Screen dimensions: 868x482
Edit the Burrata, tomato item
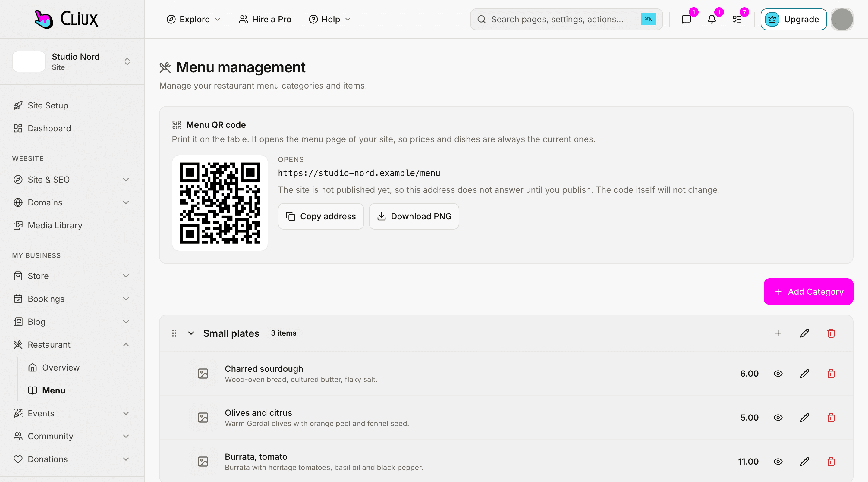805,462
